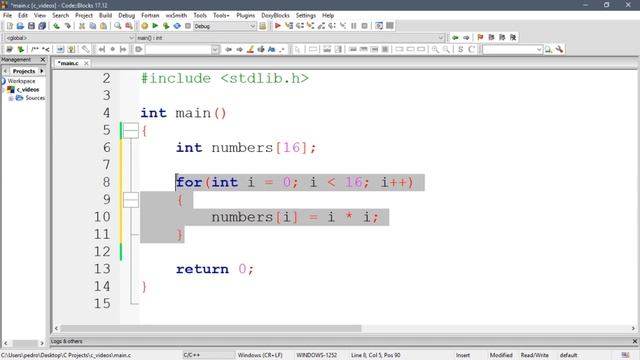Open the File menu
Screen dimensions: 640x360
7,15
